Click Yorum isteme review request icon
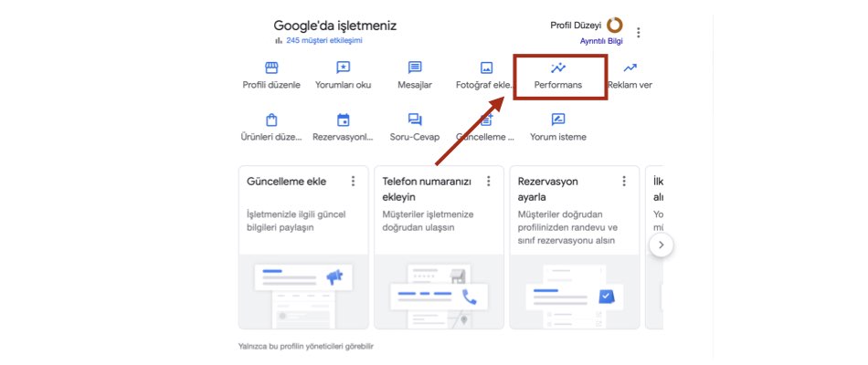 click(x=558, y=120)
